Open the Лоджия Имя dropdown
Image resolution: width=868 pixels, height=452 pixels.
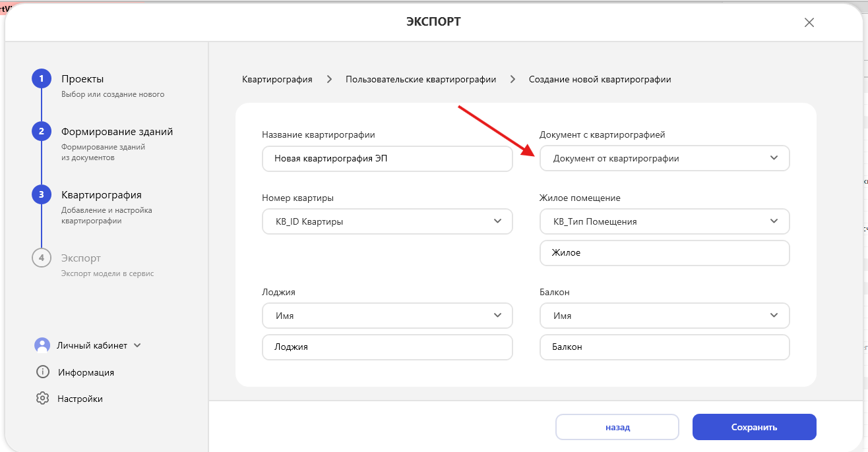point(387,316)
